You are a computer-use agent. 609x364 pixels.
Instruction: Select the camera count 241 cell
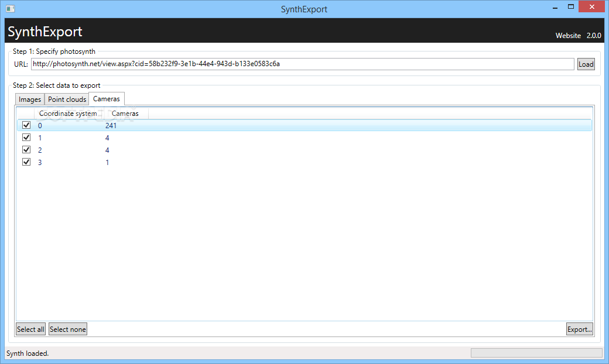click(x=111, y=125)
